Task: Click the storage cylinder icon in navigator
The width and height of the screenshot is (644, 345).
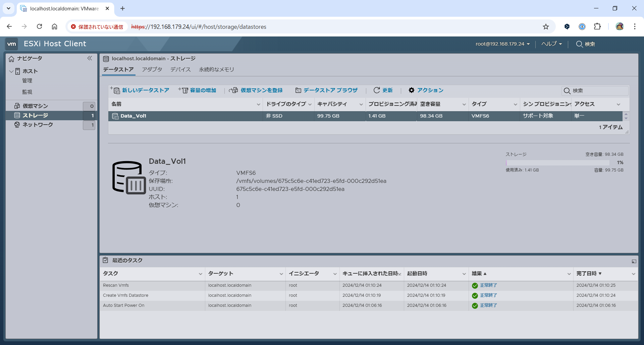Action: click(x=17, y=115)
